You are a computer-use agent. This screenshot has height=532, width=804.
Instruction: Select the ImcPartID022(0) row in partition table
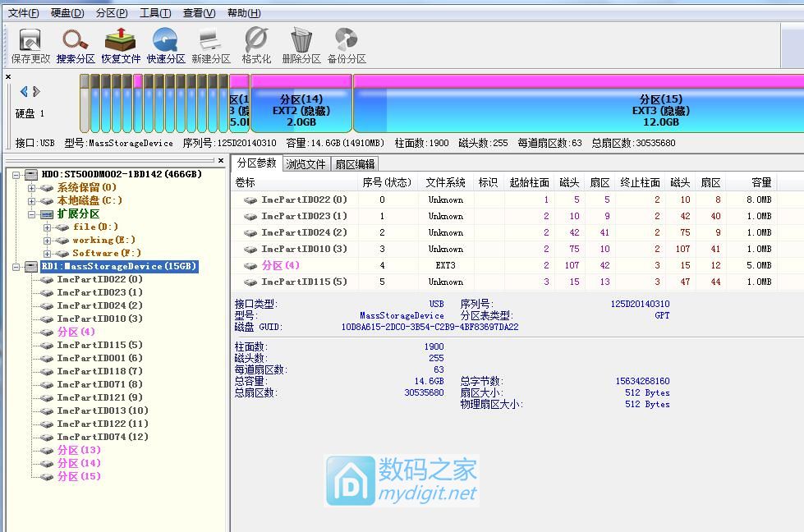[504, 199]
